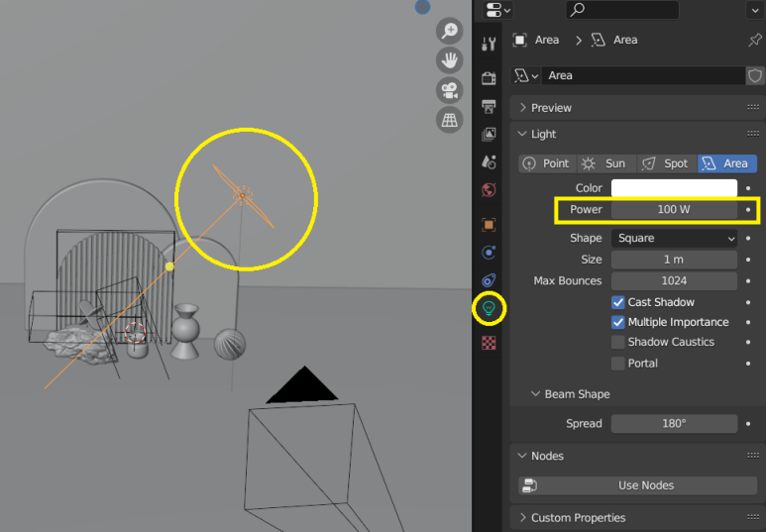Select the area light in the viewport
The height and width of the screenshot is (532, 766).
point(243,195)
